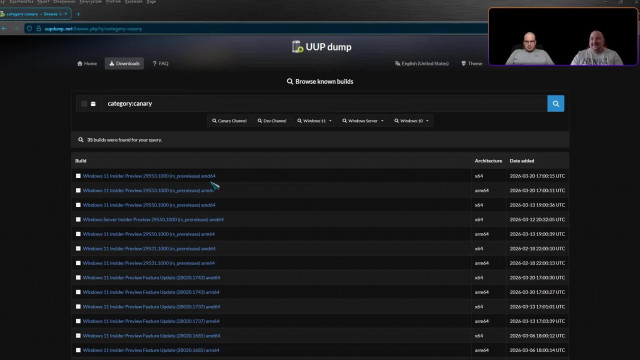Go to the Home page
This screenshot has width=640, height=360.
coord(87,64)
